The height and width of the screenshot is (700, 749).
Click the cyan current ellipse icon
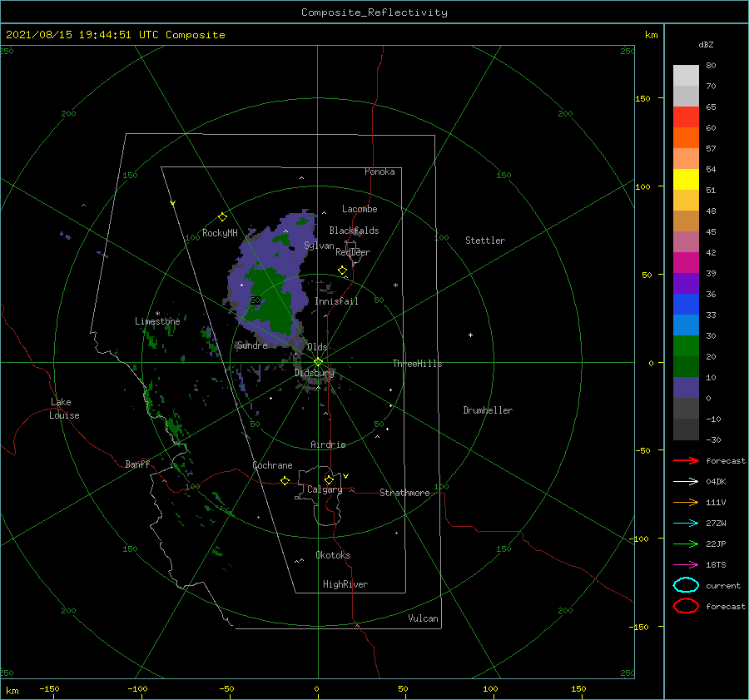(x=686, y=585)
